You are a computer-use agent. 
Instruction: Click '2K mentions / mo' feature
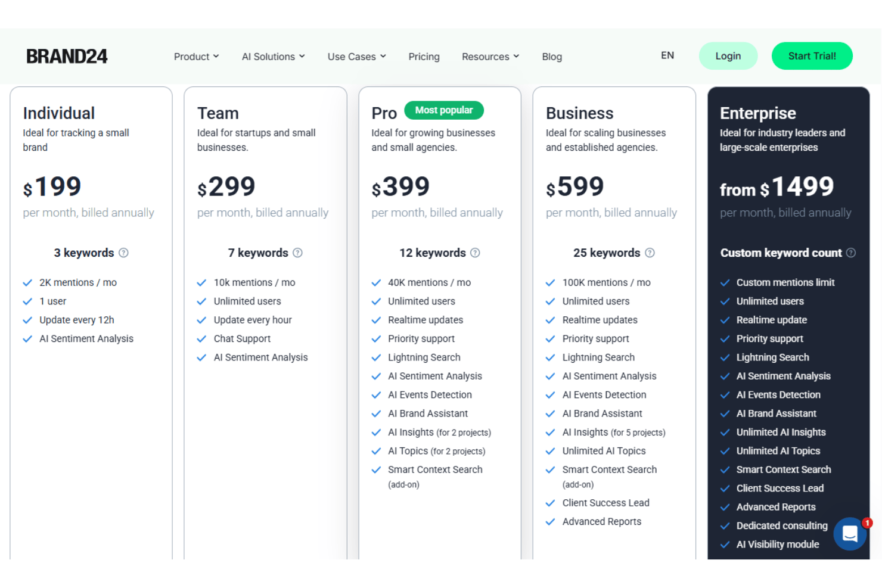click(x=78, y=282)
